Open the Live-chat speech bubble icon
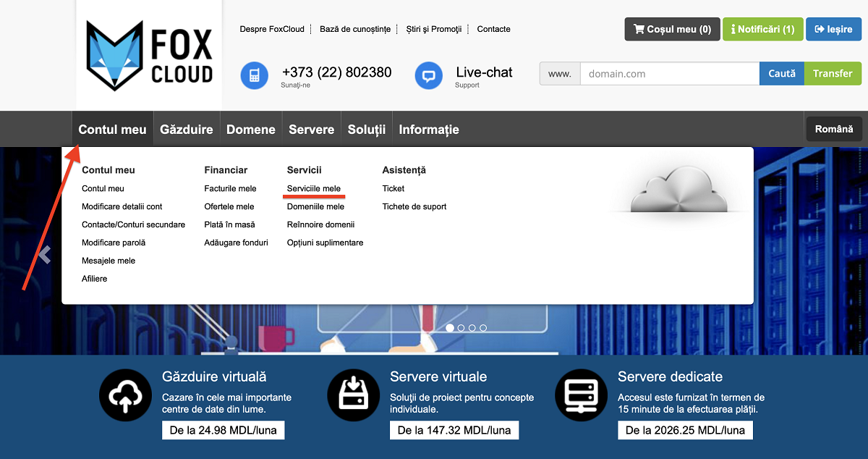Image resolution: width=868 pixels, height=459 pixels. tap(428, 75)
